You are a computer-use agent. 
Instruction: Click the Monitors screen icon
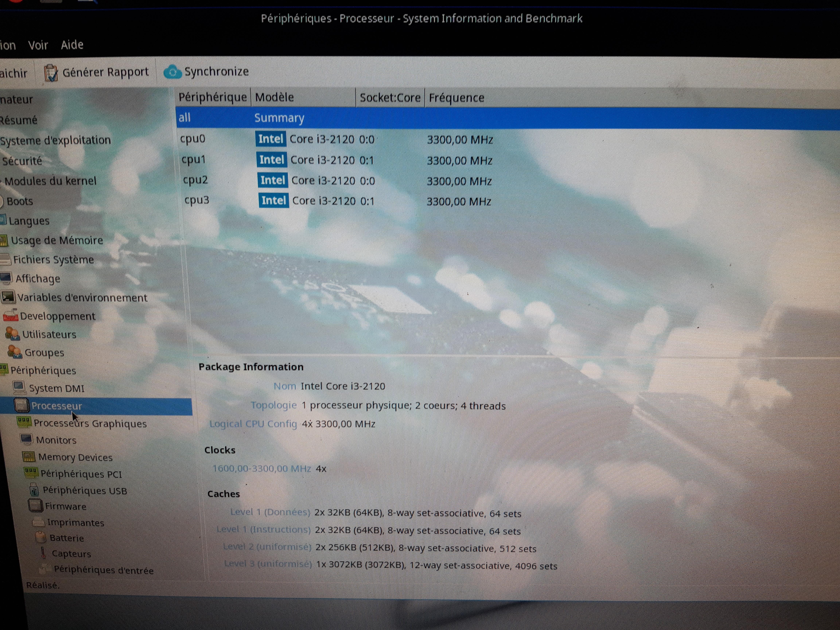(x=27, y=439)
